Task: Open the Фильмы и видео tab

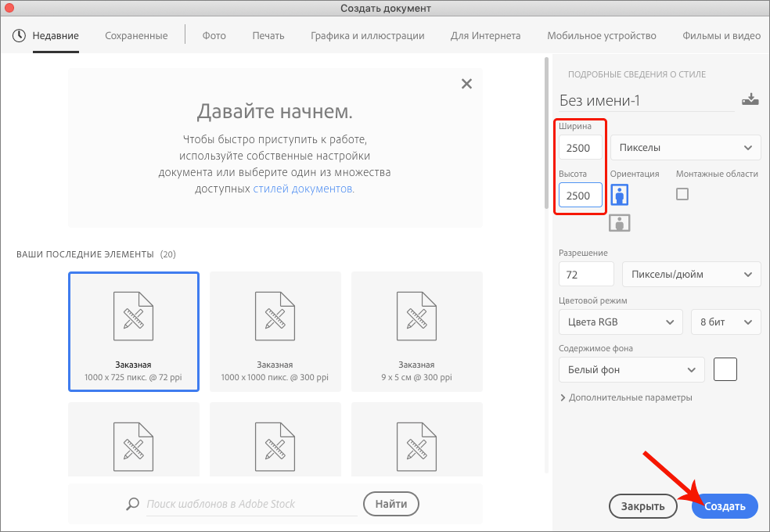Action: [721, 35]
